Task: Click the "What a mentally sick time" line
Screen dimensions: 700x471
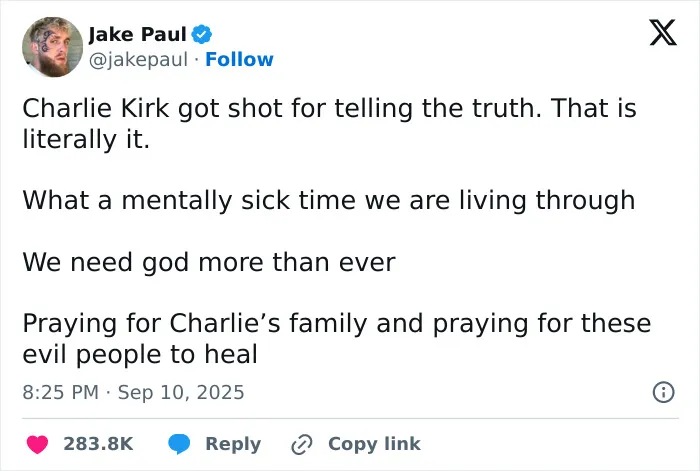Action: [x=329, y=200]
